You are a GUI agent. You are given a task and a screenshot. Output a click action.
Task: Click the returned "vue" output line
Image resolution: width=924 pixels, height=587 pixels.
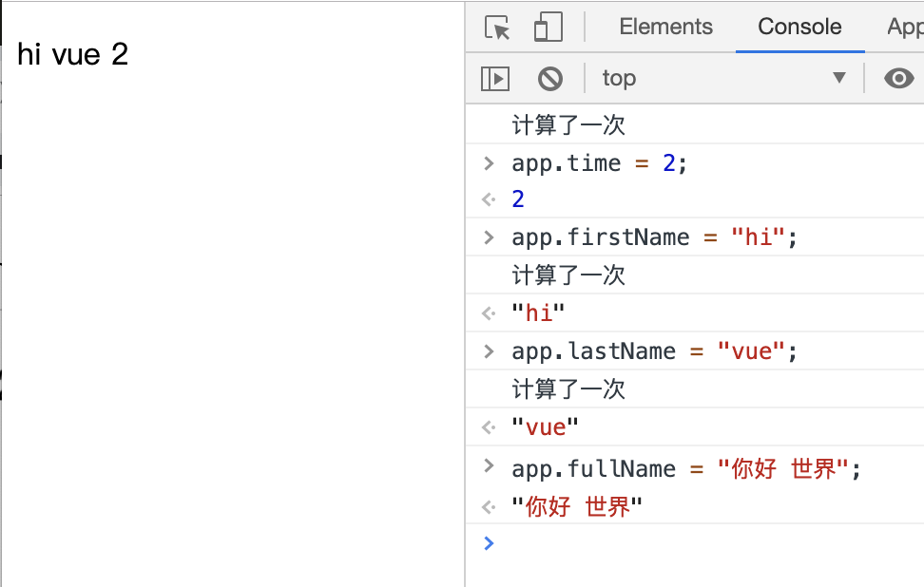(x=545, y=426)
